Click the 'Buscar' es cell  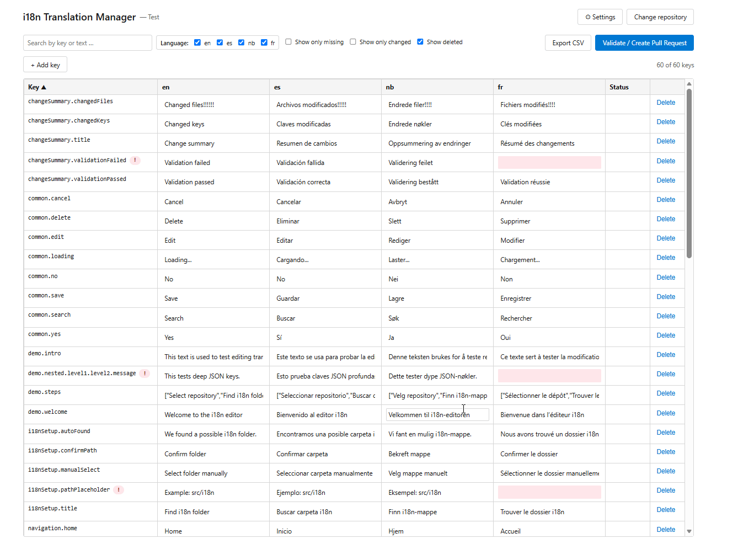coord(325,318)
